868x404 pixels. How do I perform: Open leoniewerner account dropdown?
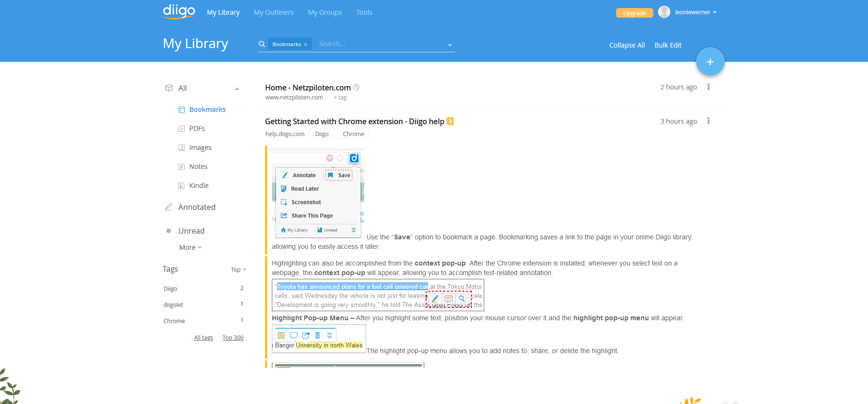pyautogui.click(x=695, y=12)
